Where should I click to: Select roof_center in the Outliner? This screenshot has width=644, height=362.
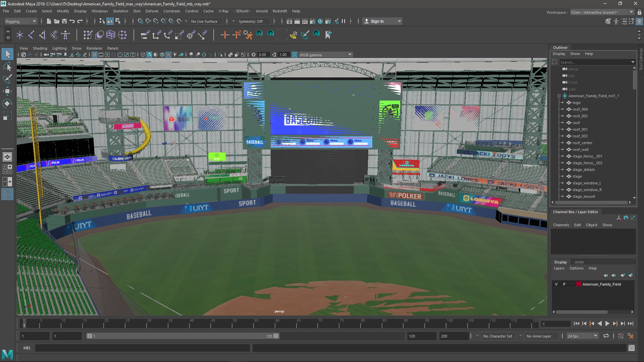pos(582,143)
